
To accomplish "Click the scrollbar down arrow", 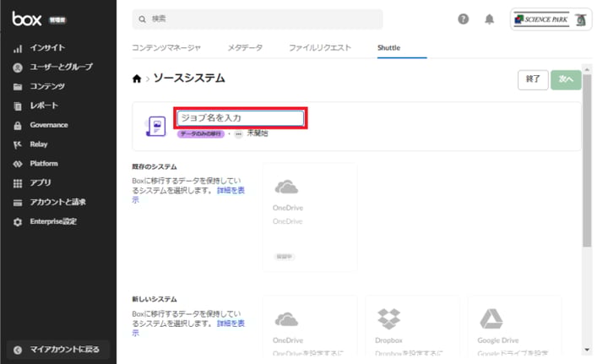I will [587, 350].
